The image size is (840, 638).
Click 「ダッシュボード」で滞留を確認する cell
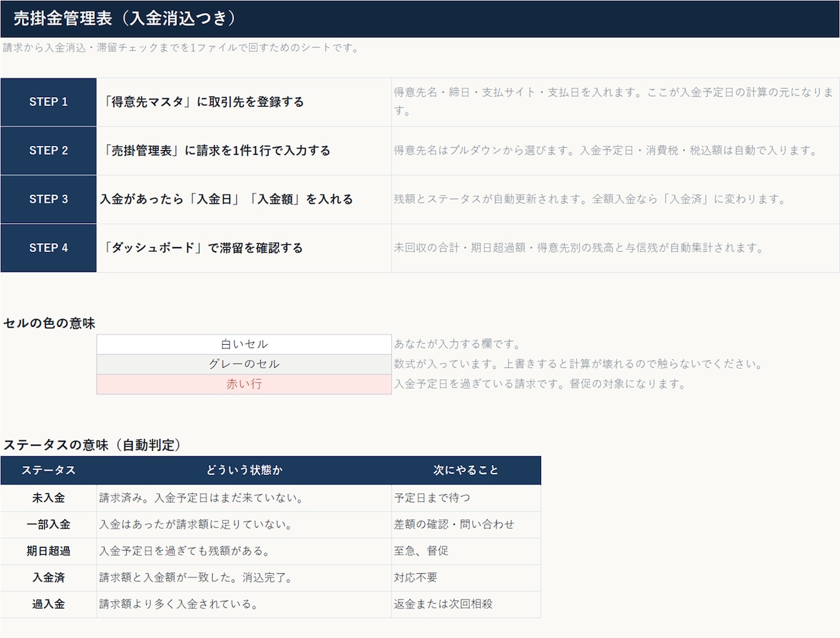pos(244,248)
